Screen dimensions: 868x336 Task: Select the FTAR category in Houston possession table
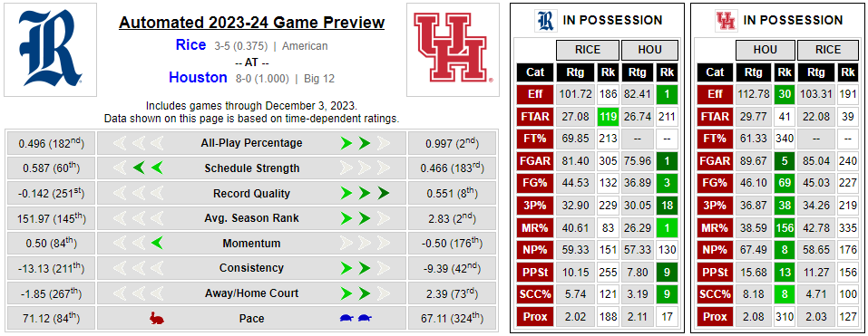tap(716, 117)
